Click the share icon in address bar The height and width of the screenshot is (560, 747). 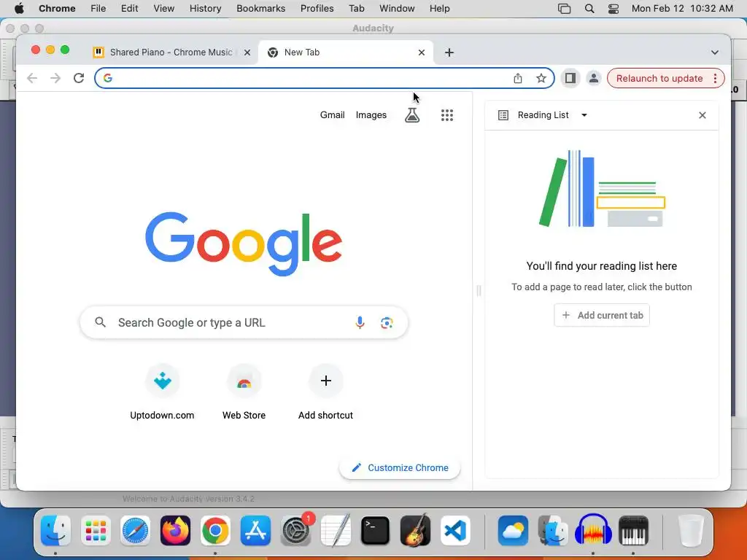pyautogui.click(x=518, y=78)
